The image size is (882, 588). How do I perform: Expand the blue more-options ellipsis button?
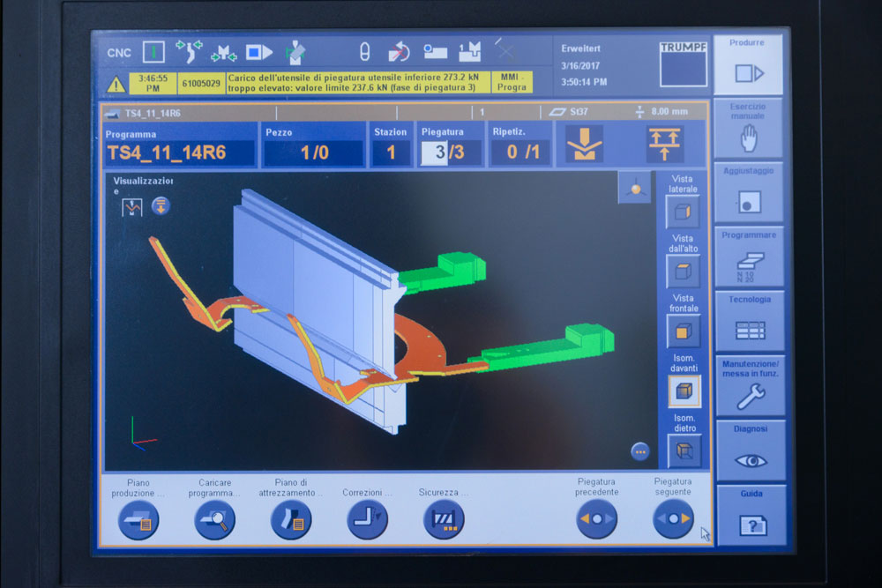click(640, 451)
